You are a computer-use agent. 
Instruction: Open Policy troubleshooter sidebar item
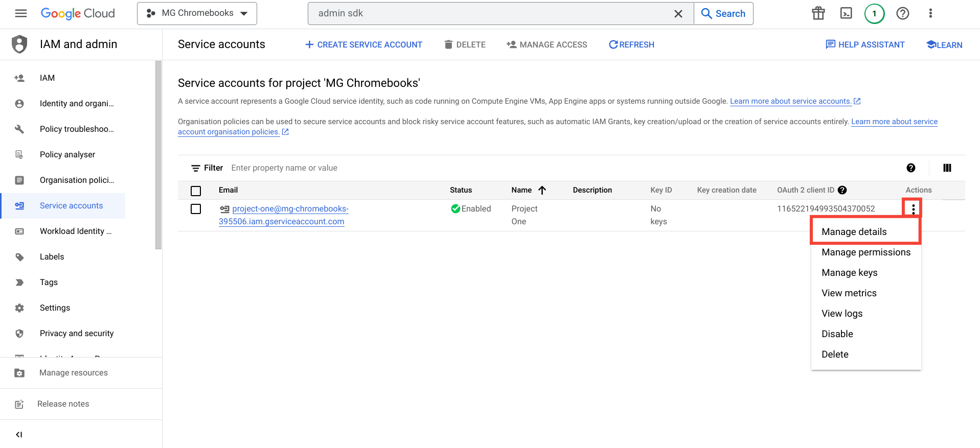tap(63, 129)
